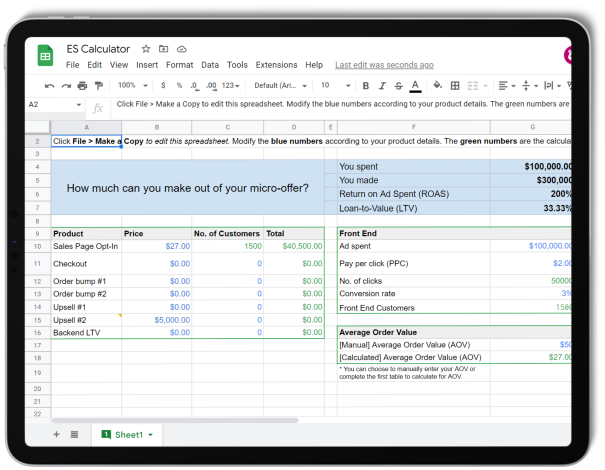Rename the ES Calculator title
The height and width of the screenshot is (470, 605).
(x=98, y=49)
